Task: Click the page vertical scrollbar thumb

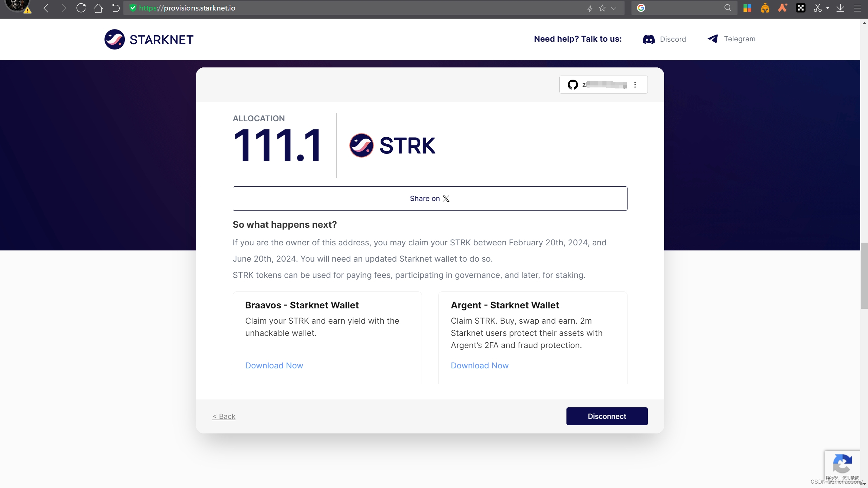Action: 864,275
